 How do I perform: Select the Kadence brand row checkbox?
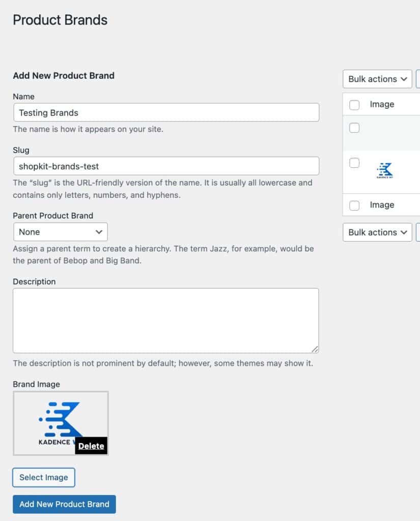[354, 163]
